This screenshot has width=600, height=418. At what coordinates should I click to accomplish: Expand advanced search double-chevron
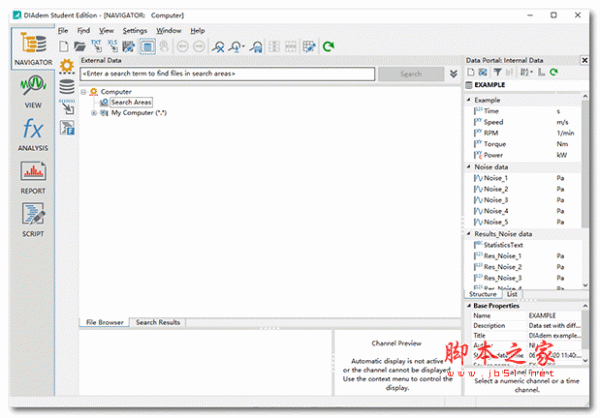pyautogui.click(x=453, y=74)
